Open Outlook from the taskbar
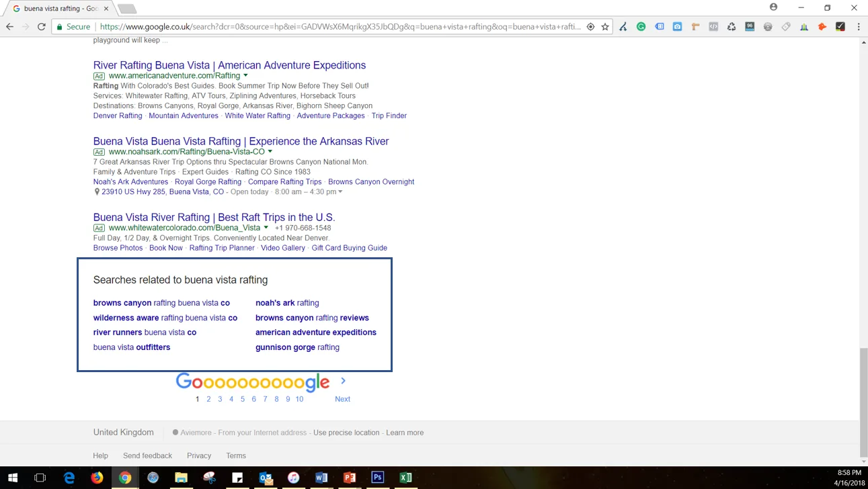Screen dimensions: 868x489 266,478
